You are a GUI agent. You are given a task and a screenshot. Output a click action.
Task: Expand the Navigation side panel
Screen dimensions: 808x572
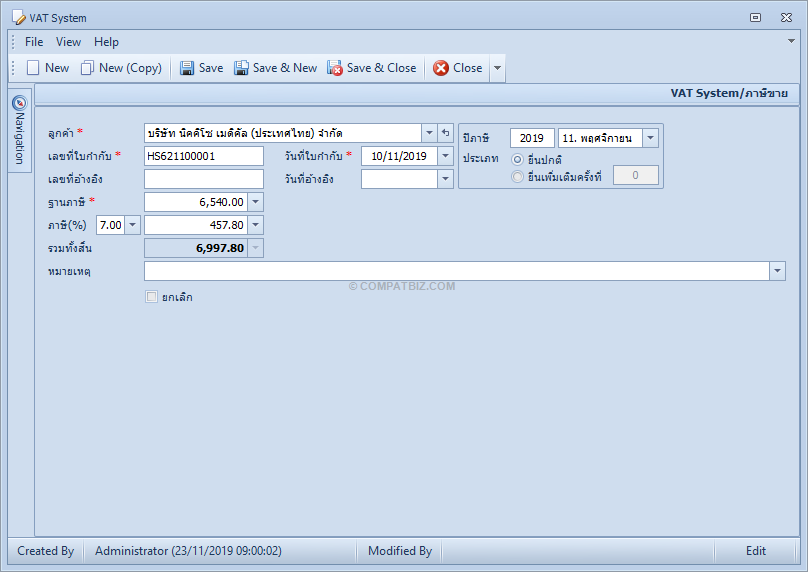point(19,130)
